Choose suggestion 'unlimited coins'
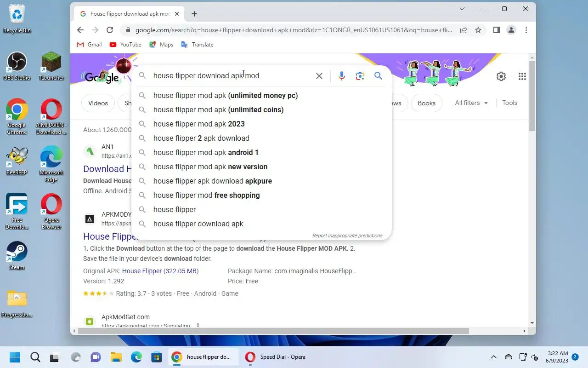 [261, 109]
